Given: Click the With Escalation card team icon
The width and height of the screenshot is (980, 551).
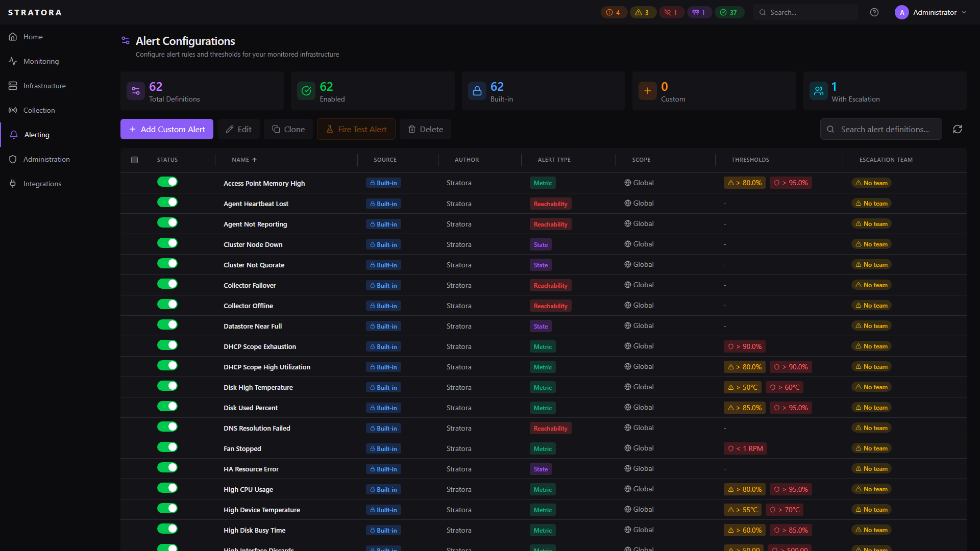Looking at the screenshot, I should pyautogui.click(x=819, y=91).
